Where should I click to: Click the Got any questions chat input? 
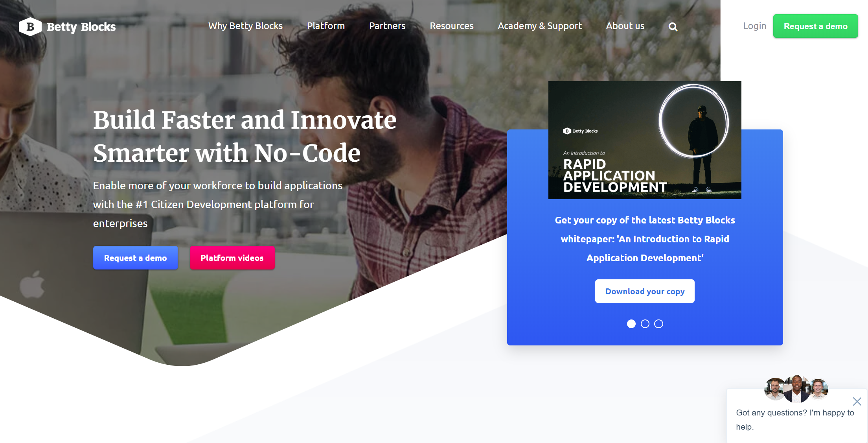[790, 418]
